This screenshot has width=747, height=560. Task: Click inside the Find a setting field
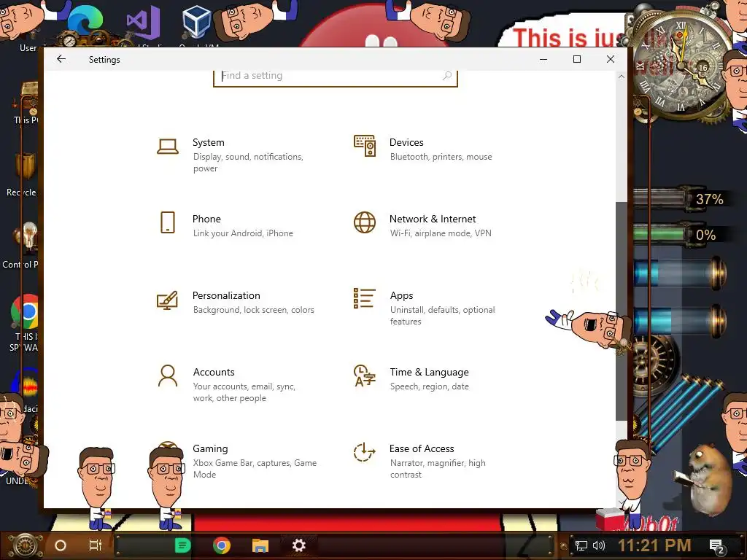click(x=336, y=76)
